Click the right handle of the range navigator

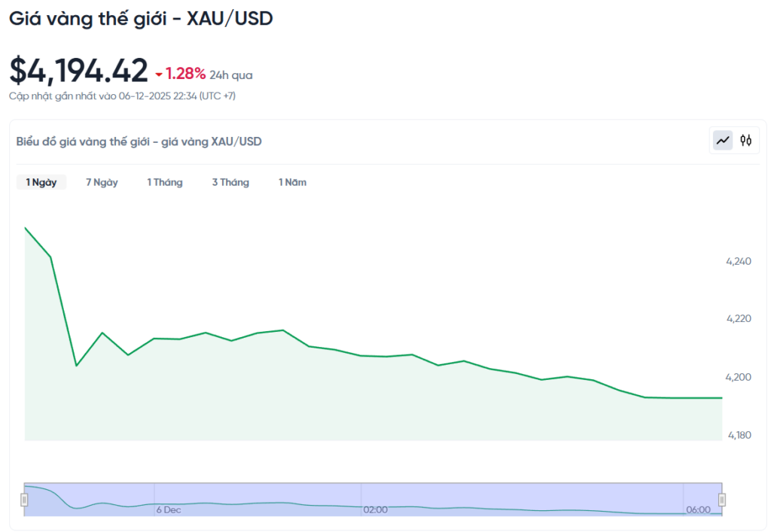click(x=722, y=500)
